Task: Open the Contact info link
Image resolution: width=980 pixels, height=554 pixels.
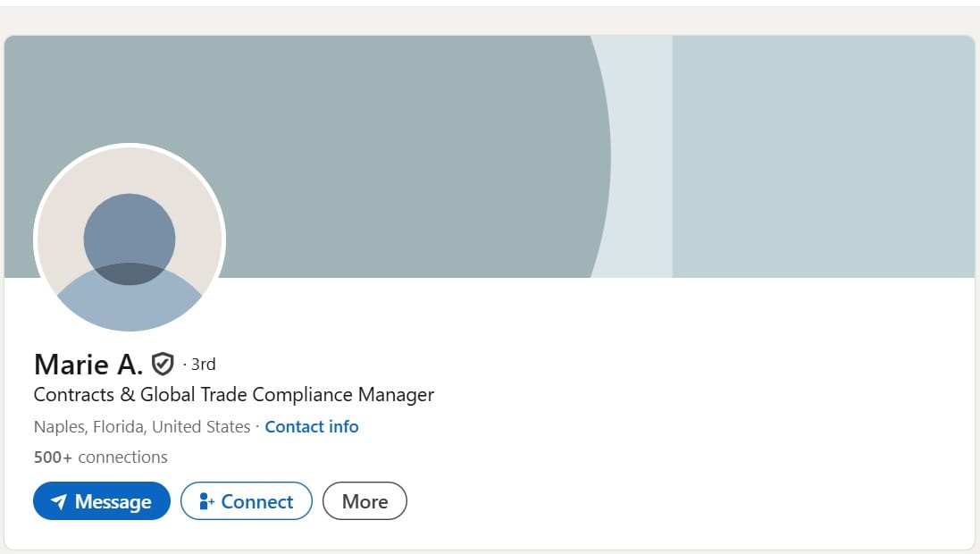Action: point(312,426)
